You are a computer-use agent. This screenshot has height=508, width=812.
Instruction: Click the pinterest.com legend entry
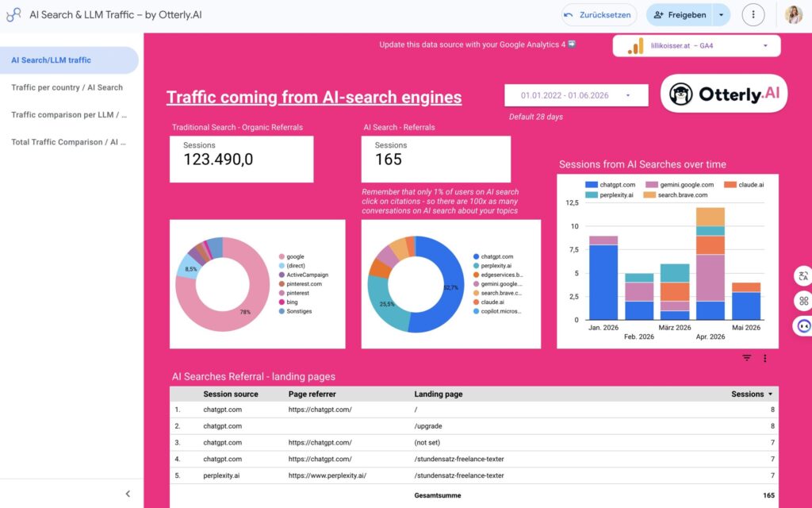pyautogui.click(x=301, y=284)
